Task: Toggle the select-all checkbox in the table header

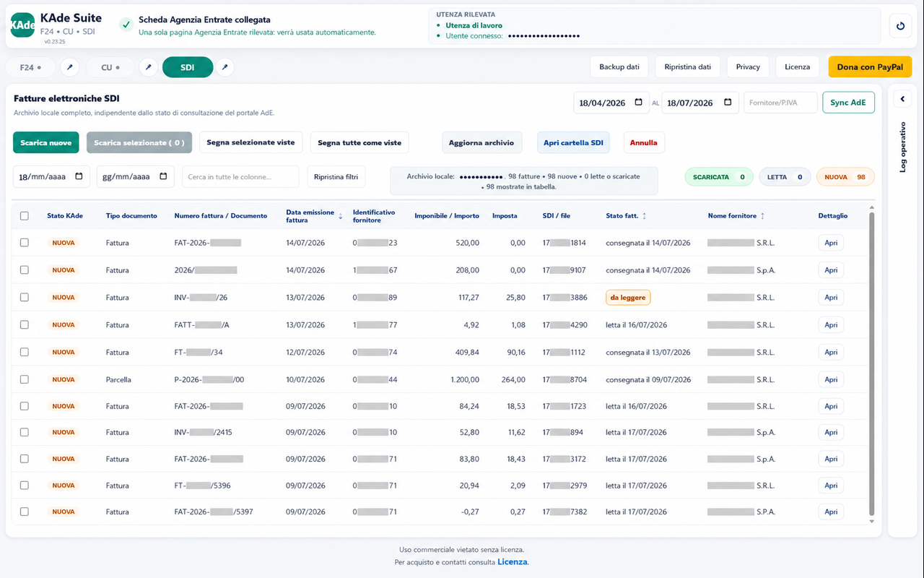Action: click(x=25, y=216)
